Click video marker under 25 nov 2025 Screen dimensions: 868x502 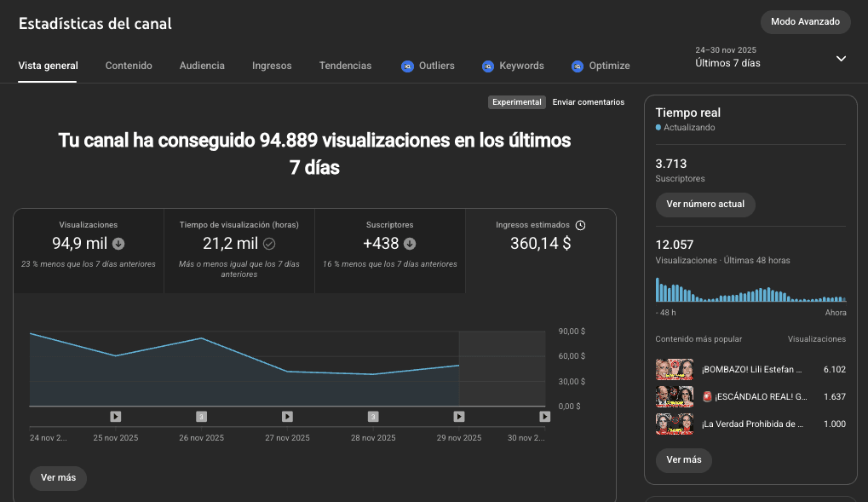115,416
